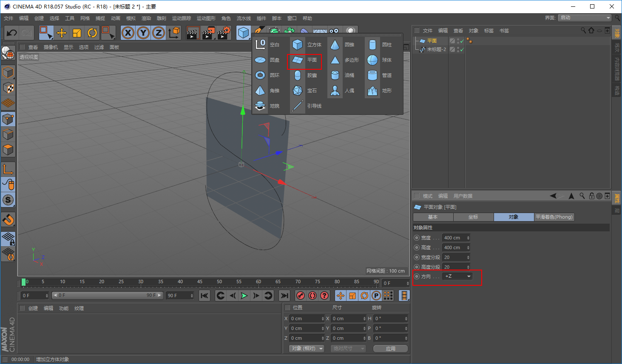Choose 圆柱 cylinder primitive
Viewport: 622px width, 364px height.
coord(380,45)
